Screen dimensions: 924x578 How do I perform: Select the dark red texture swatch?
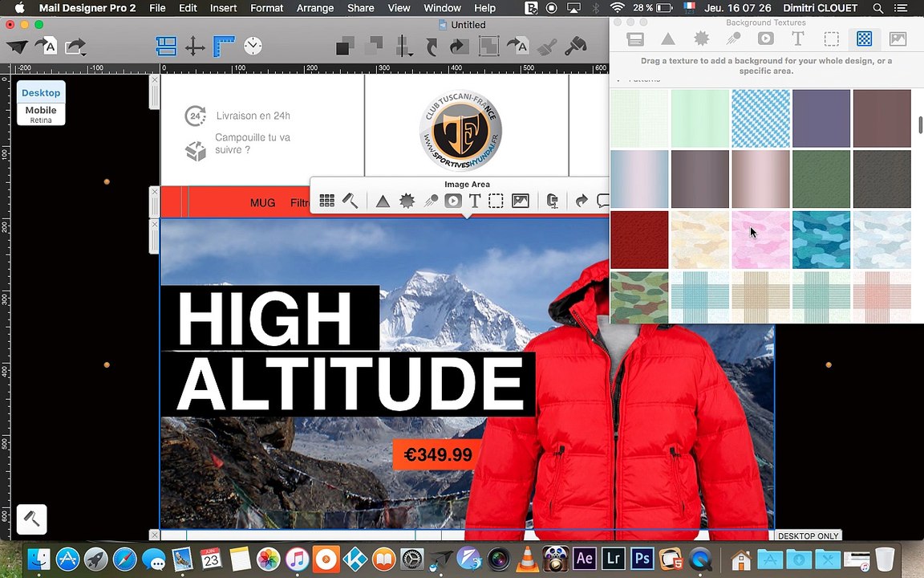pyautogui.click(x=639, y=240)
